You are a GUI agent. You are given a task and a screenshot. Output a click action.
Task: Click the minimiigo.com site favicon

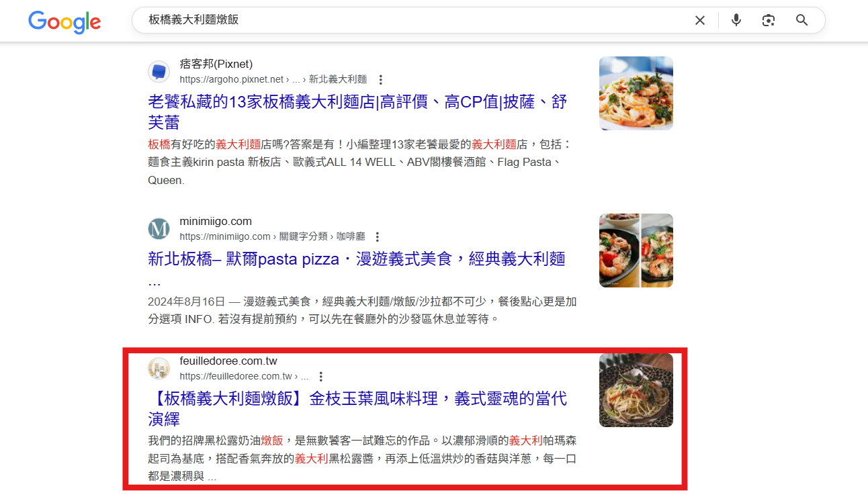click(x=159, y=228)
